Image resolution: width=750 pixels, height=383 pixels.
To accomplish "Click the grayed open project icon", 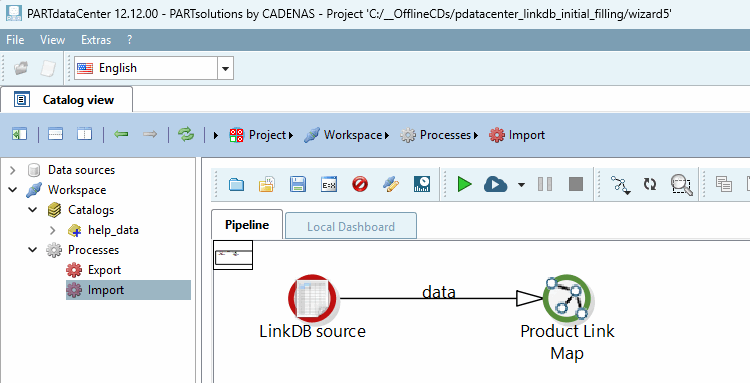I will click(x=21, y=68).
